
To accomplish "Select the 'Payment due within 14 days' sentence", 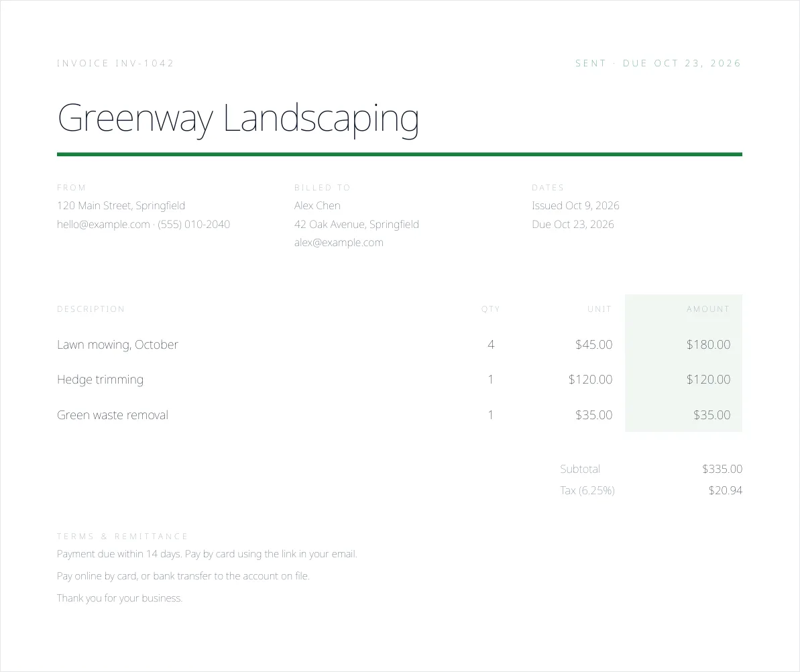I will 207,554.
